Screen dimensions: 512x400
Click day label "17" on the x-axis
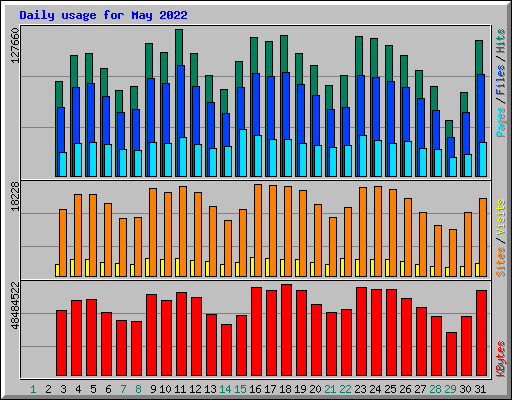[x=270, y=389]
